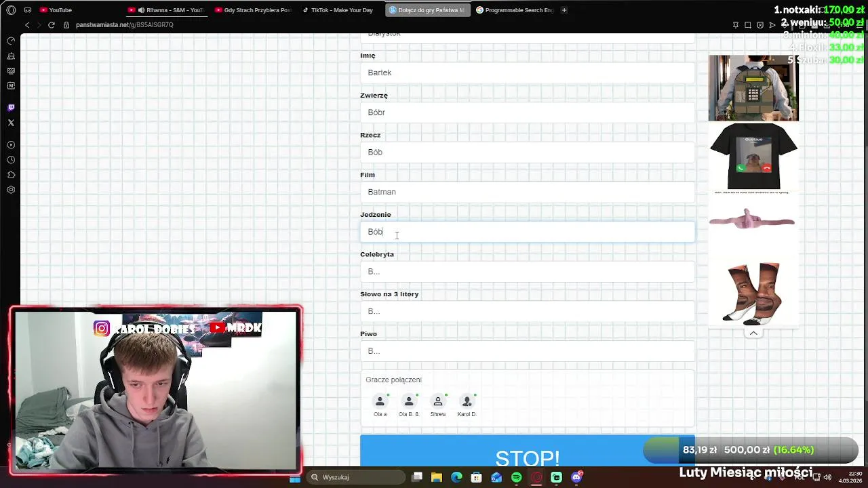Click the new tab plus button

click(x=564, y=10)
